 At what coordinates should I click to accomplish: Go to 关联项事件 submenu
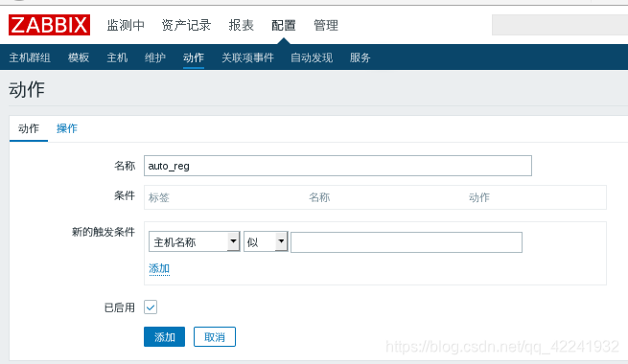247,57
